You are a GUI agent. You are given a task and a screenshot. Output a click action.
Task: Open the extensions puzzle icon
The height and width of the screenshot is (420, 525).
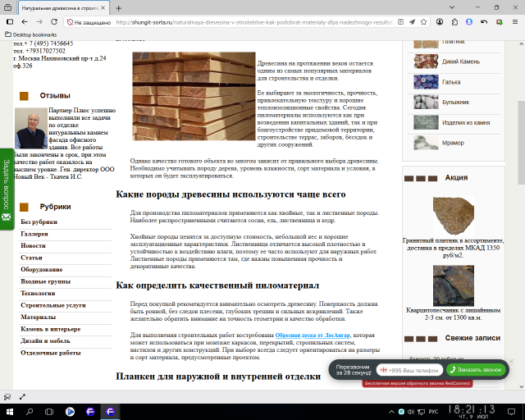[454, 22]
